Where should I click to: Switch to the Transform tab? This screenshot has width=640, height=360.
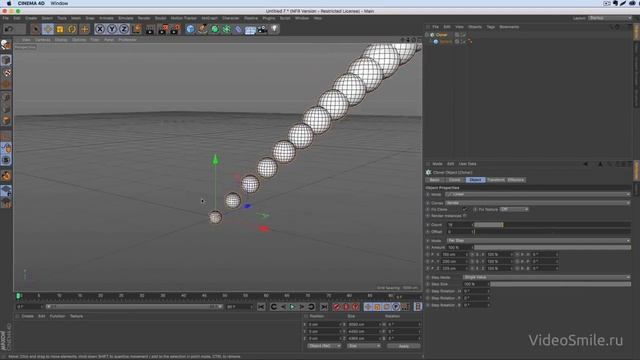496,180
